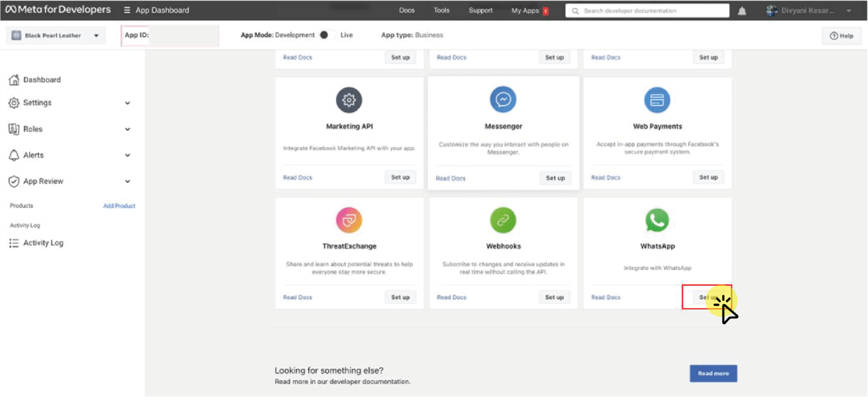
Task: Click the WhatsApp phone icon
Action: [657, 220]
